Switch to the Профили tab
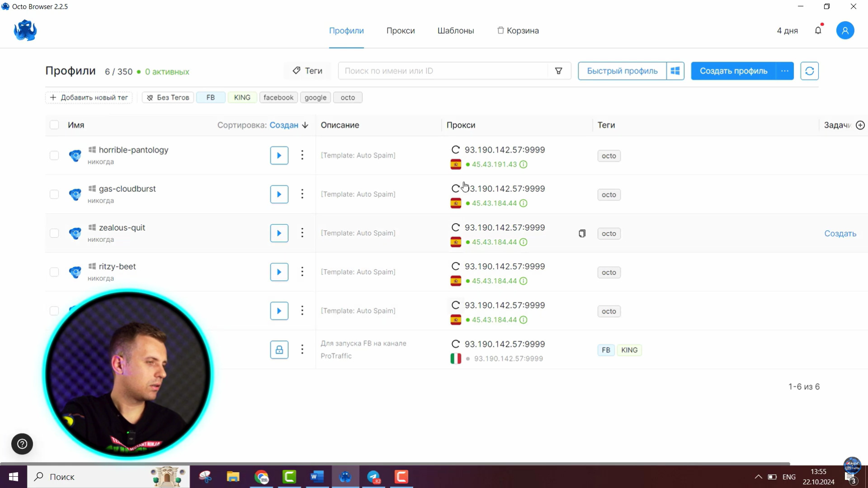This screenshot has height=488, width=868. tap(346, 31)
